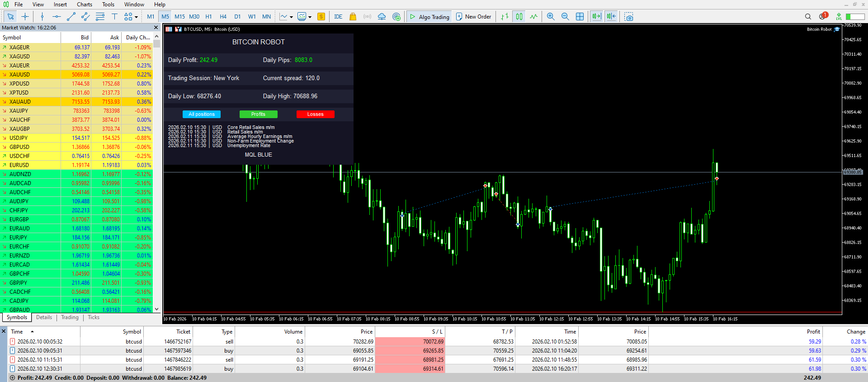Open the search magnifier at top right
The height and width of the screenshot is (382, 868).
tap(808, 17)
